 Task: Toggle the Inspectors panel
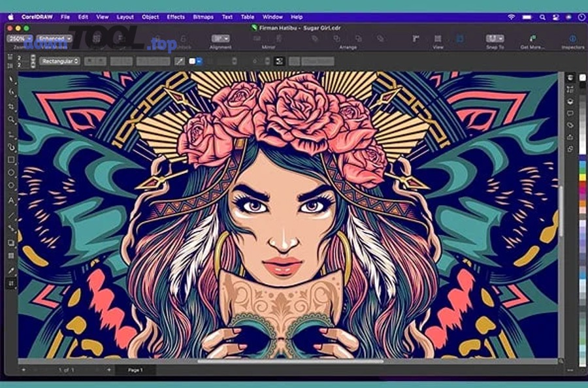573,39
